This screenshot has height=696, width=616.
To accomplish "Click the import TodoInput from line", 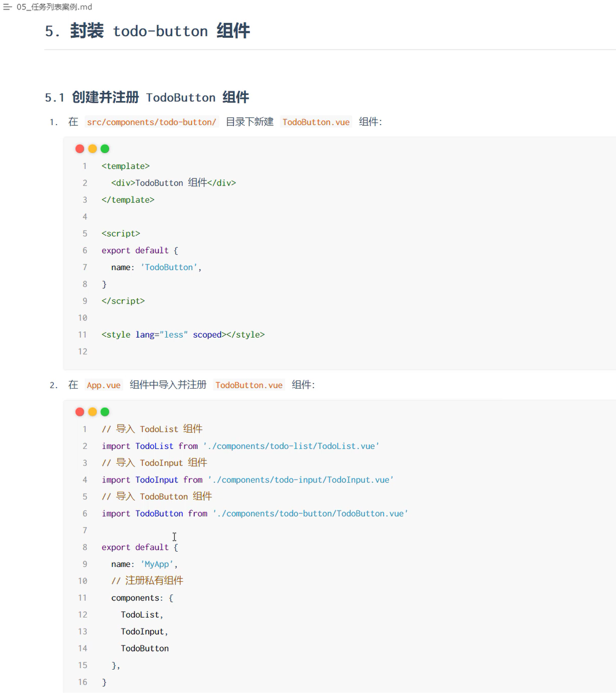I will click(x=248, y=480).
